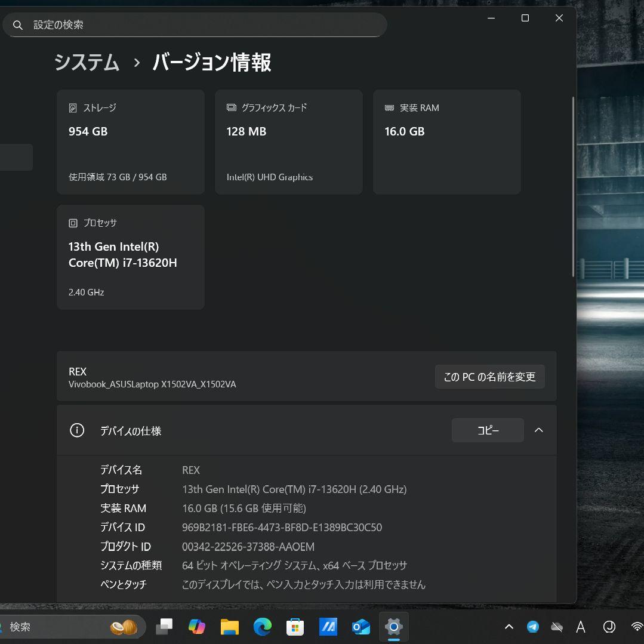Collapse the デバイスの仕様 section
Screen dimensions: 644x644
tap(538, 430)
